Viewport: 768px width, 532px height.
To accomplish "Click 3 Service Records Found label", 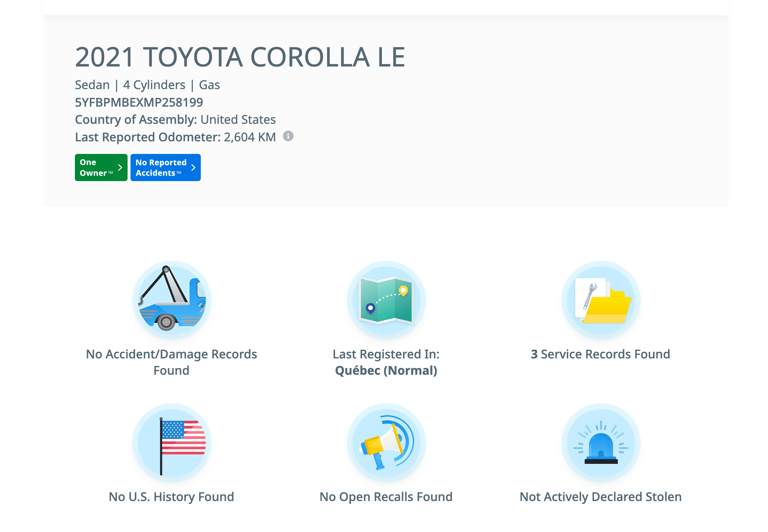I will [x=600, y=354].
